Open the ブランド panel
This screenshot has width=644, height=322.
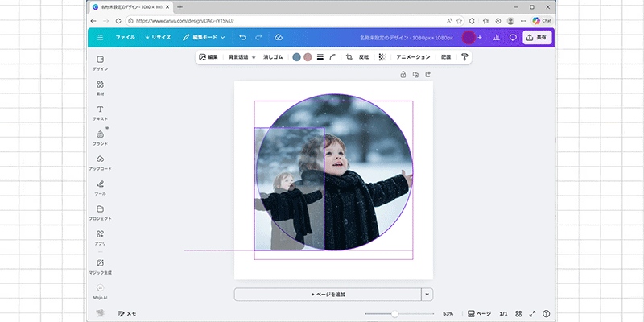point(100,138)
